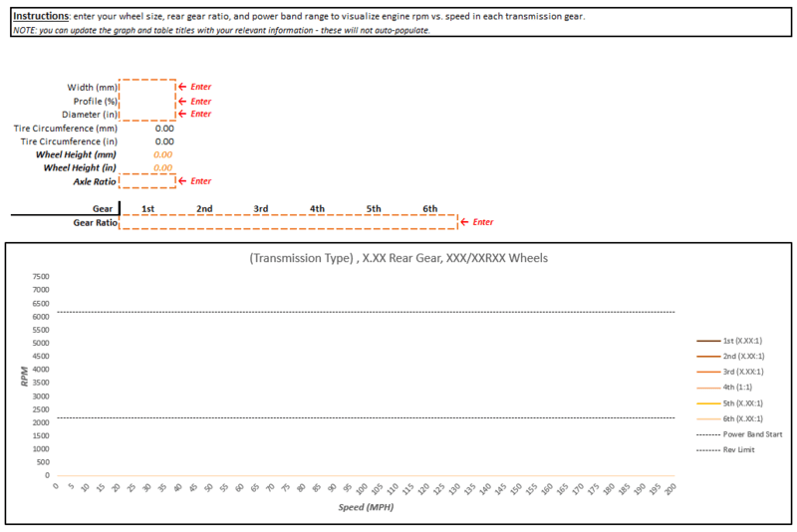Click the Width (mm) input cell
The width and height of the screenshot is (797, 532).
(x=147, y=87)
